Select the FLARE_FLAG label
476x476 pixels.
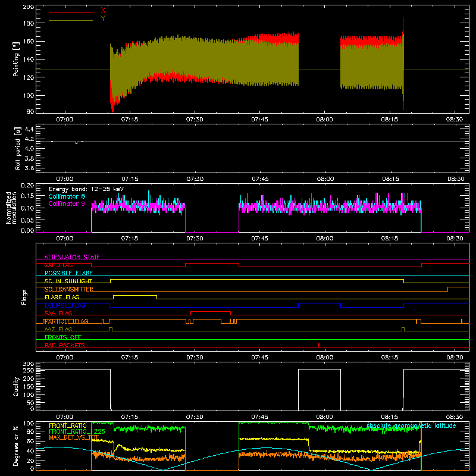click(62, 297)
